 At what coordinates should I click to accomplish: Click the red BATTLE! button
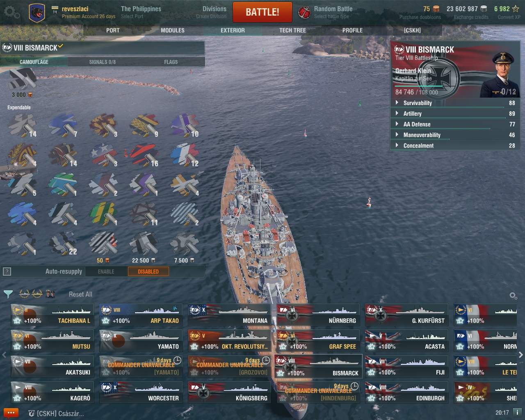(x=262, y=12)
